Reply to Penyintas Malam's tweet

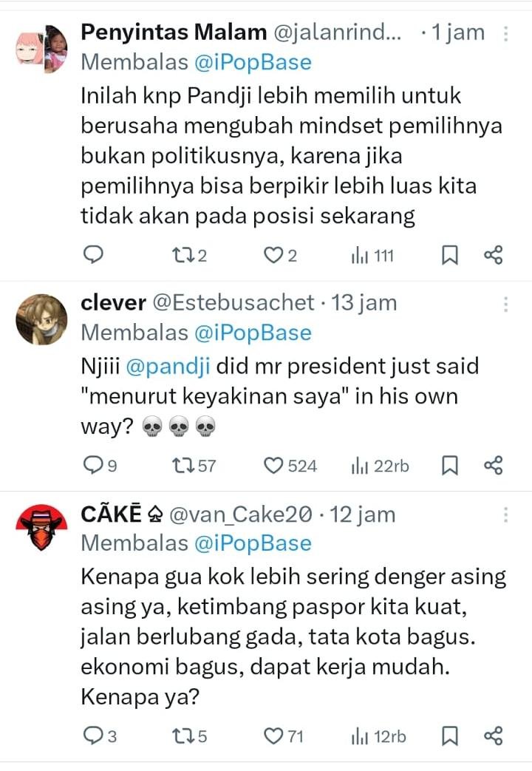point(92,255)
